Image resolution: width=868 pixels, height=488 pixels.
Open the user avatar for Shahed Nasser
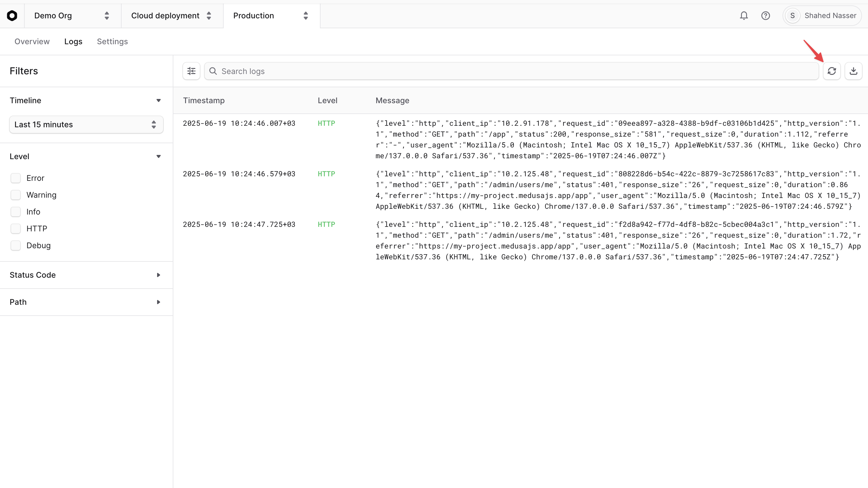point(792,15)
